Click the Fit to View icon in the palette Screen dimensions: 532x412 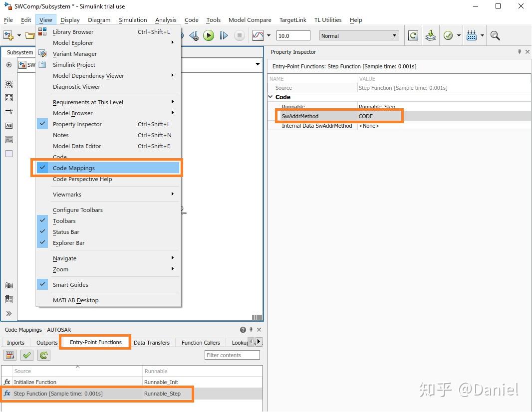(9, 98)
